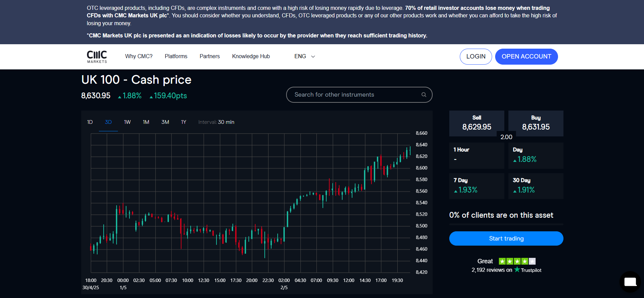Click the OPEN ACCOUNT button
Screen dimensions: 644x298
coord(526,56)
